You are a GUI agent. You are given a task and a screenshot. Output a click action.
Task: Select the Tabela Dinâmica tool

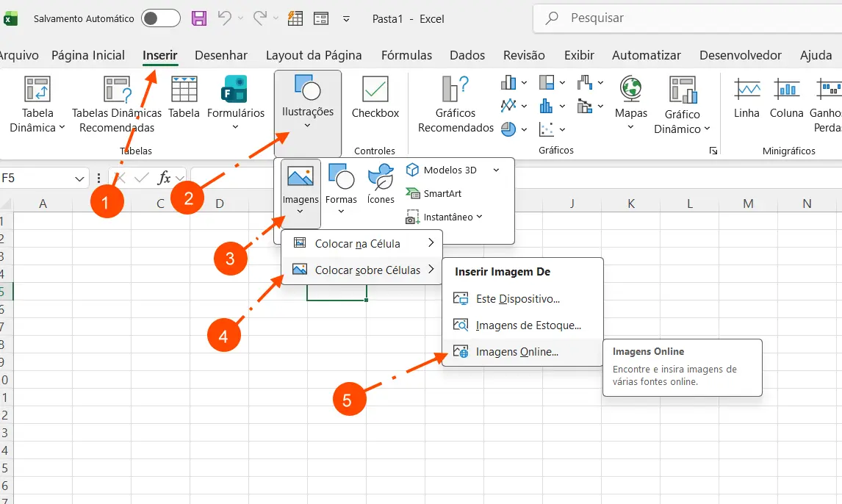click(37, 104)
